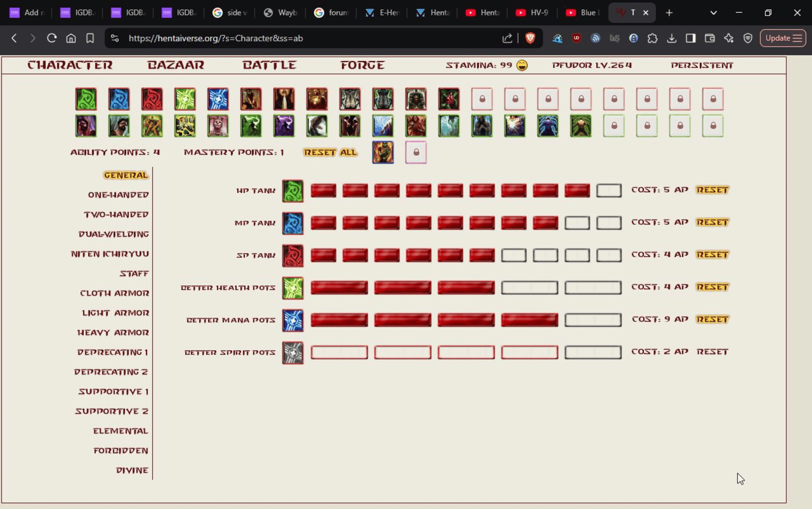Click the SP Tank ability icon
Screen dimensions: 812x509
(x=292, y=255)
